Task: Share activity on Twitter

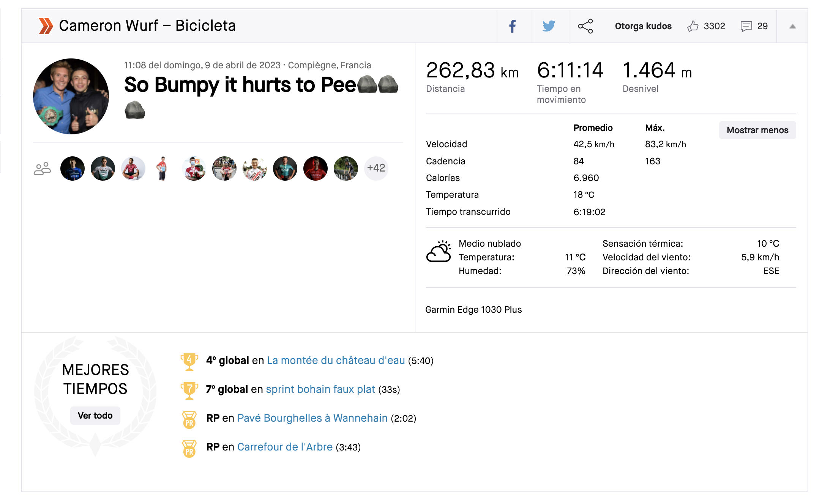Action: [549, 26]
